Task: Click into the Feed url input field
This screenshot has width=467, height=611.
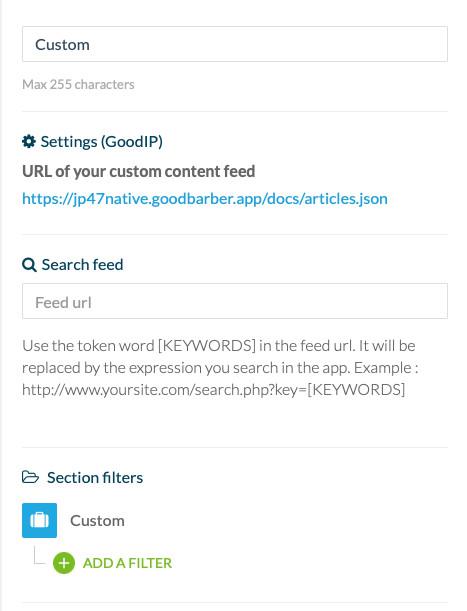Action: coord(235,301)
